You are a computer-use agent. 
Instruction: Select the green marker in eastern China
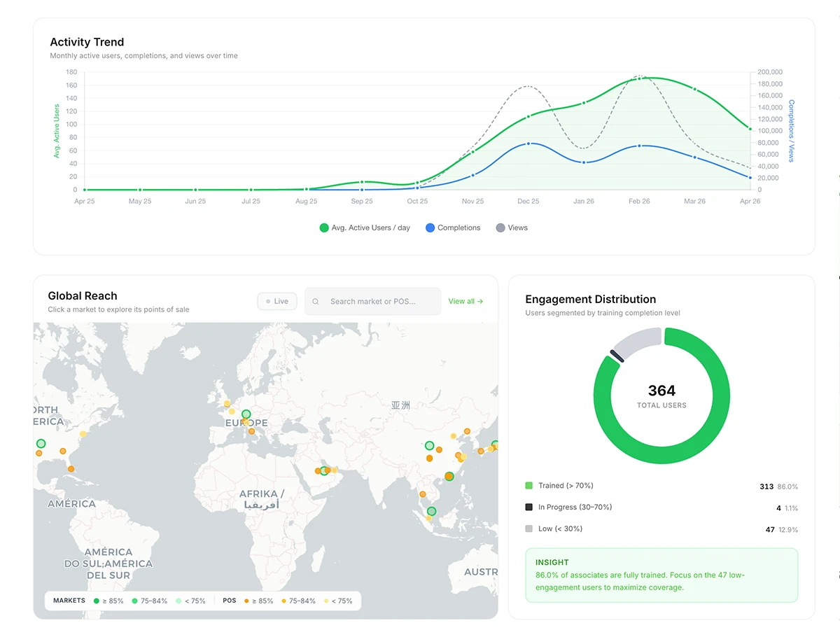pyautogui.click(x=428, y=445)
